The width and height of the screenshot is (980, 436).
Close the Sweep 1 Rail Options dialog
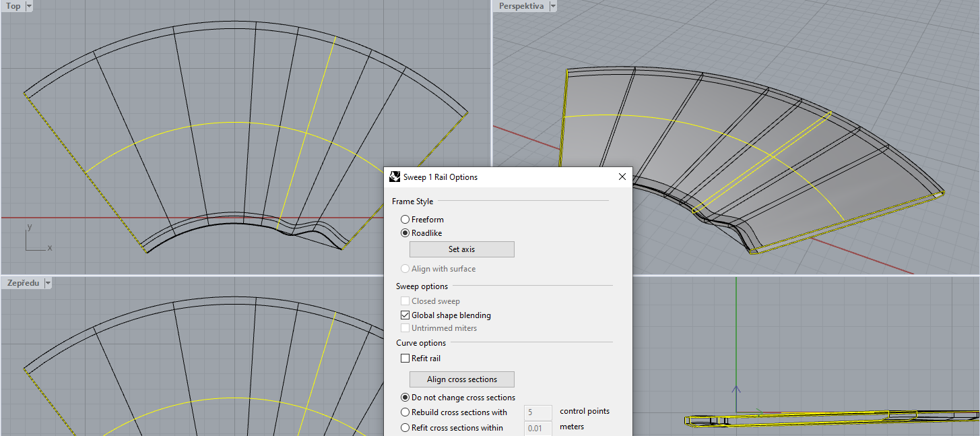[x=622, y=177]
